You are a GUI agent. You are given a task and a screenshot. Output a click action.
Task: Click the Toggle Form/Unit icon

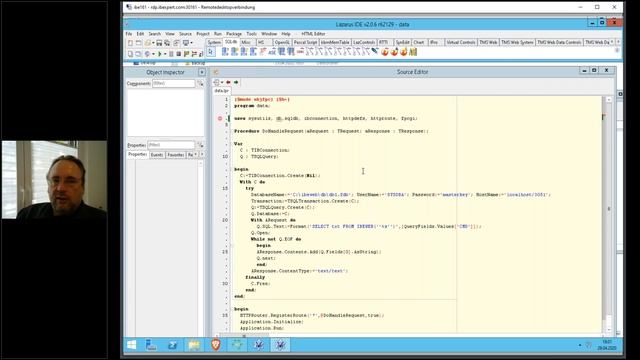(176, 42)
